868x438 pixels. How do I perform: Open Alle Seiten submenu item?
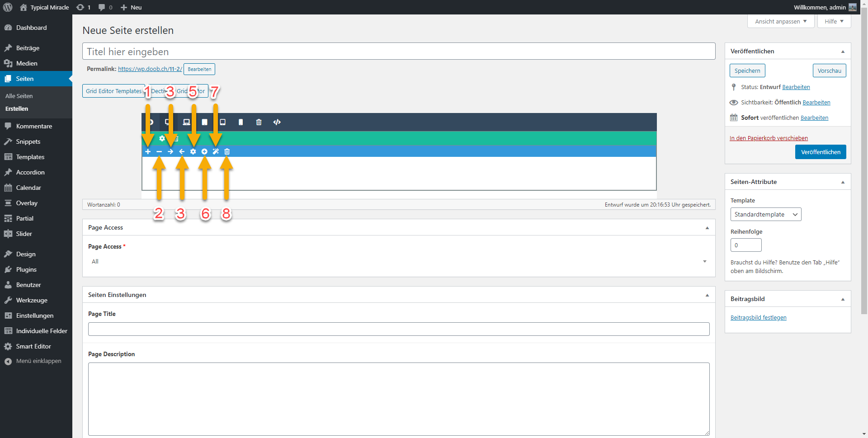(19, 96)
